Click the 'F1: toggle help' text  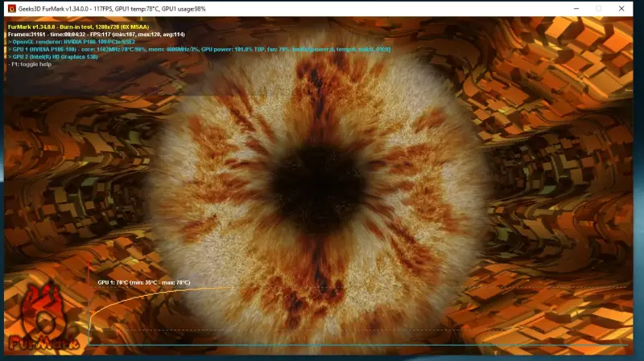[x=30, y=64]
